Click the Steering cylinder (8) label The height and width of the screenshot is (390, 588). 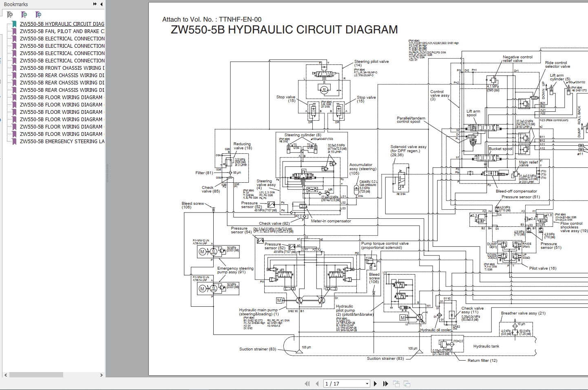coord(303,135)
